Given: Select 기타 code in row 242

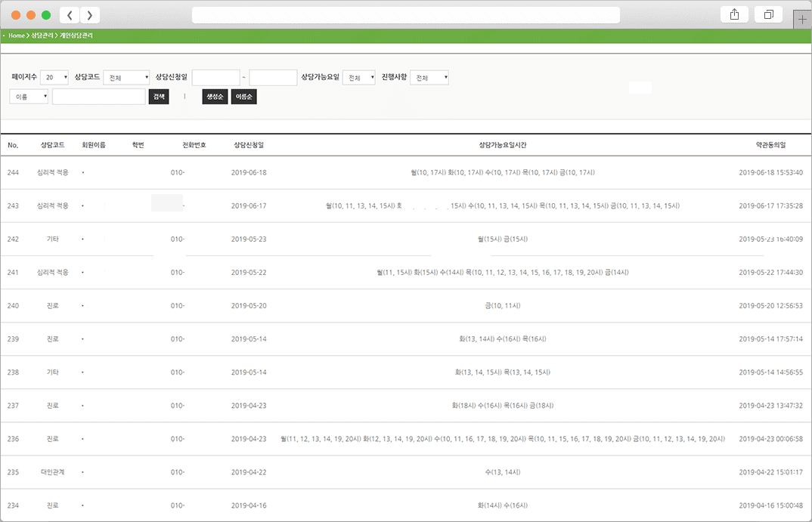Looking at the screenshot, I should 53,239.
